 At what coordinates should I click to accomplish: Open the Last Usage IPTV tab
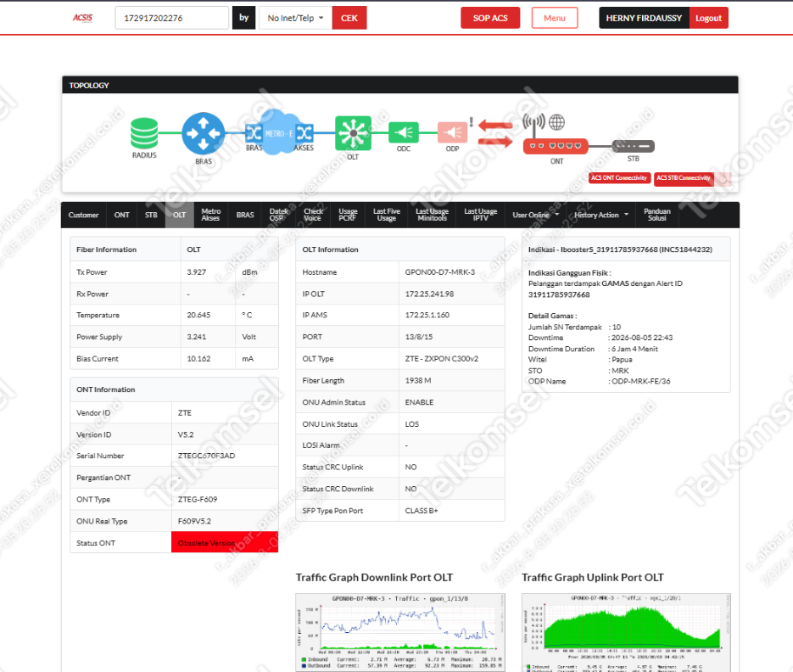point(480,215)
